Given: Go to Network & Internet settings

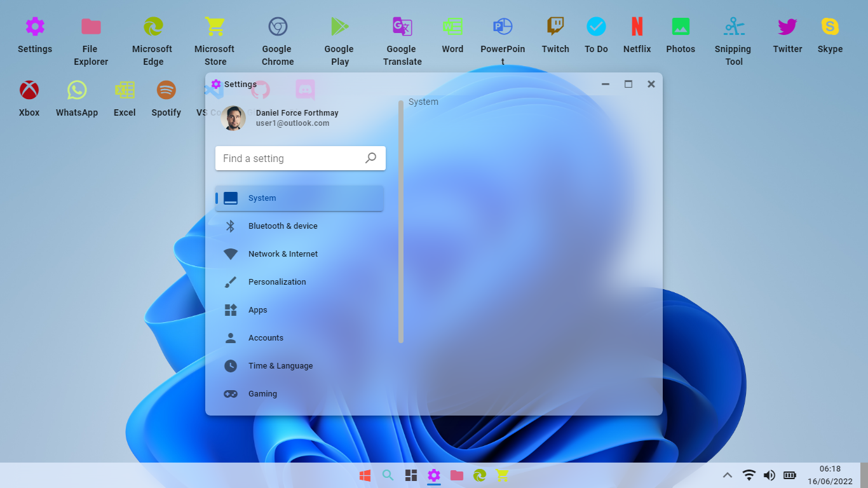Looking at the screenshot, I should (299, 254).
